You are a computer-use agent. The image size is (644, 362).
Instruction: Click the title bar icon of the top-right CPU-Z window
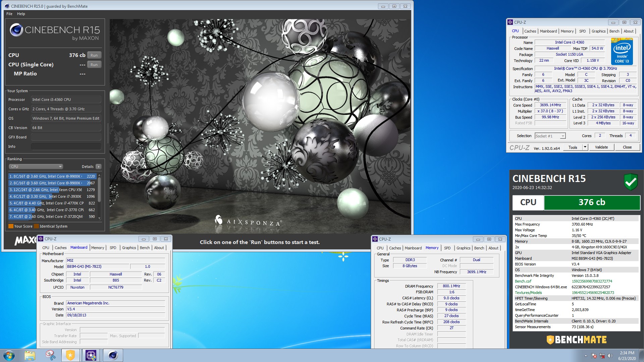pyautogui.click(x=510, y=22)
